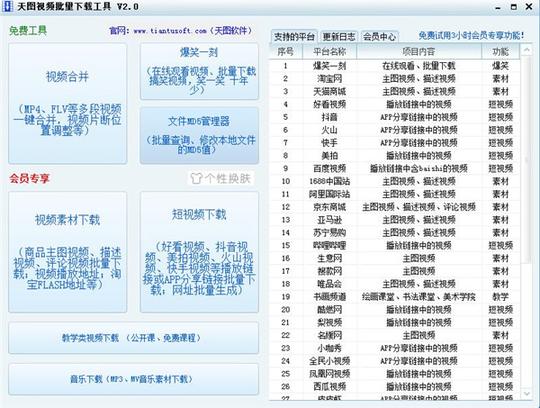This screenshot has height=408, width=540.
Task: Switch to the 更新日志 tab
Action: tap(339, 36)
